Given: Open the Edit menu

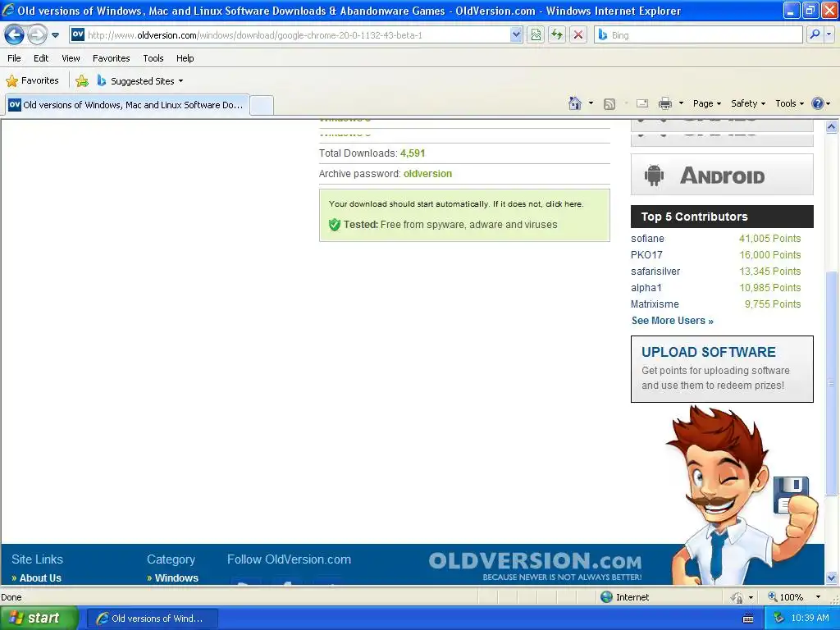Looking at the screenshot, I should coord(41,58).
